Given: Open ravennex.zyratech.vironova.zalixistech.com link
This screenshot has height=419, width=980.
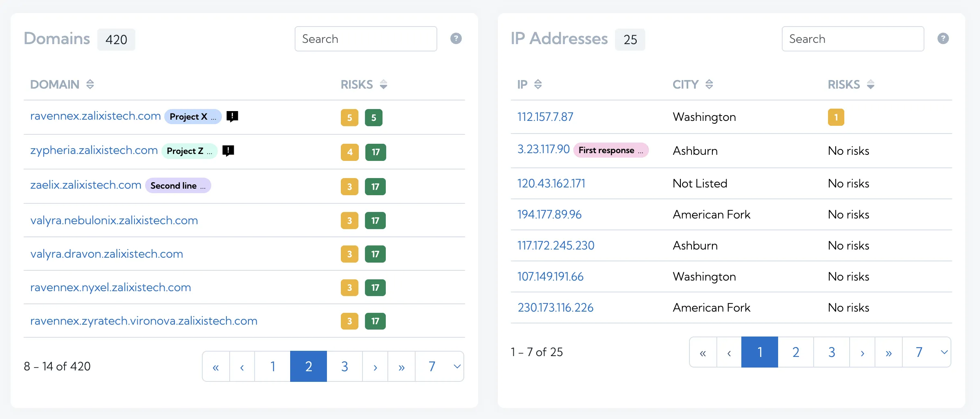Looking at the screenshot, I should click(x=144, y=321).
